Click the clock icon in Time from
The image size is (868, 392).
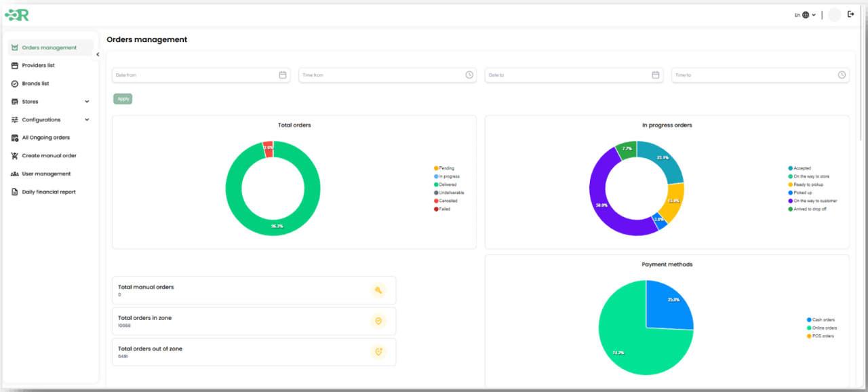[x=469, y=75]
